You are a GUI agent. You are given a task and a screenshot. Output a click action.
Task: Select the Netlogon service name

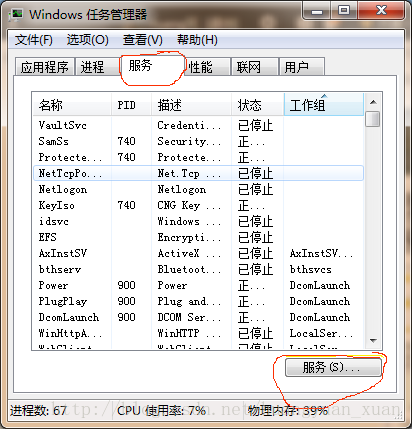63,189
